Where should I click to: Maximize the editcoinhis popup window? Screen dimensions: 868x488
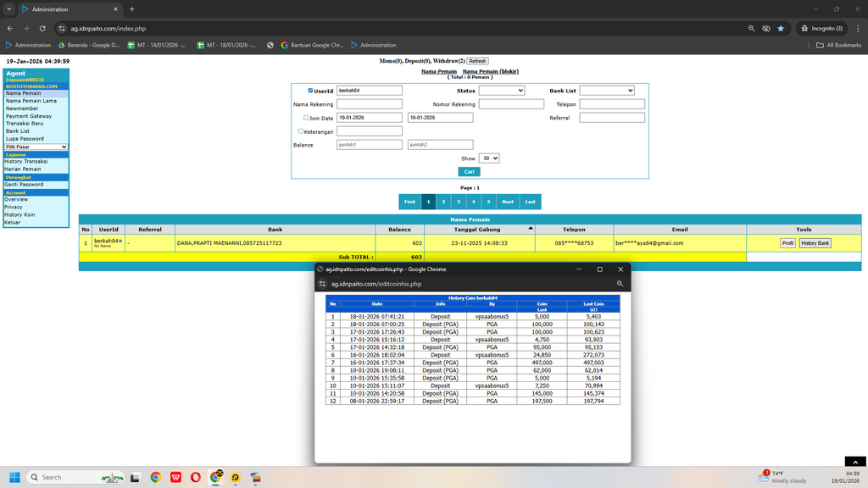coord(599,269)
